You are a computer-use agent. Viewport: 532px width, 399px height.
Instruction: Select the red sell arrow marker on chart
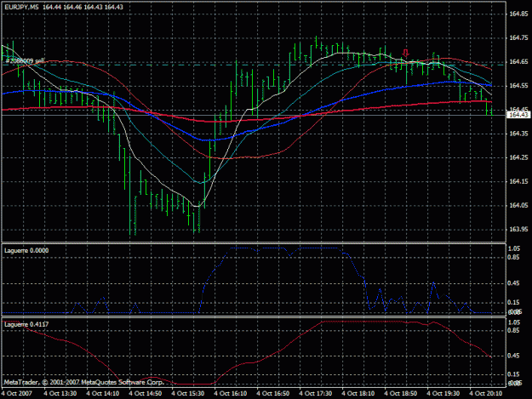[406, 53]
